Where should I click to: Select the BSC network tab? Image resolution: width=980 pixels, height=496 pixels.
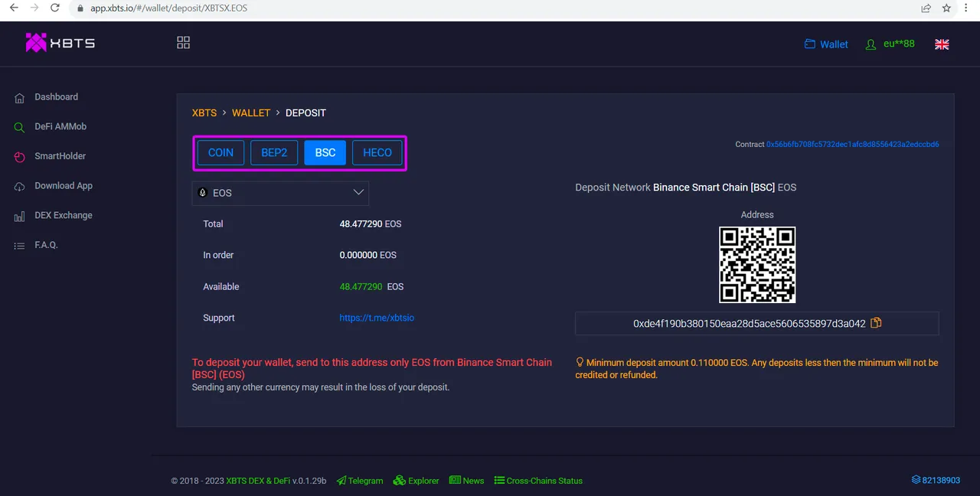pyautogui.click(x=325, y=153)
